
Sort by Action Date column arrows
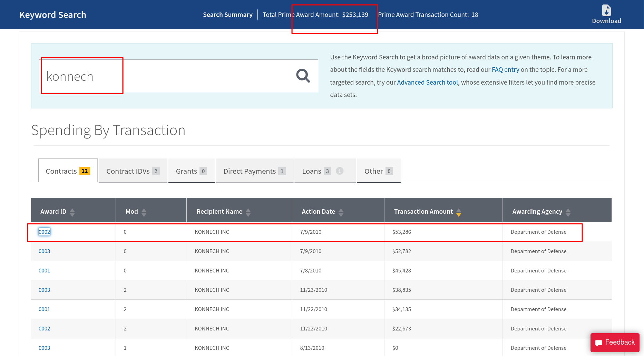(341, 212)
